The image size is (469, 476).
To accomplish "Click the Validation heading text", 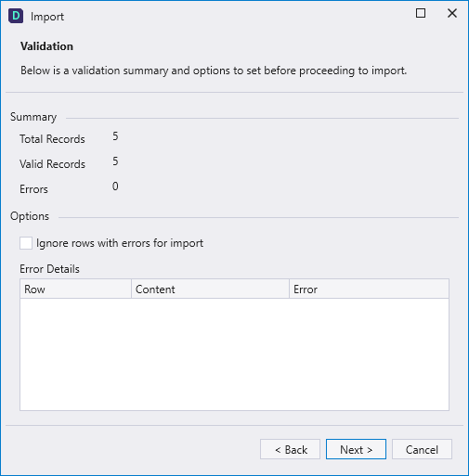I will pos(46,46).
